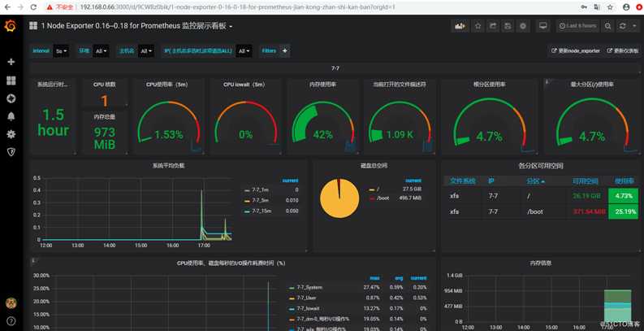
Task: Open the 更新node_exporter link
Action: 576,51
